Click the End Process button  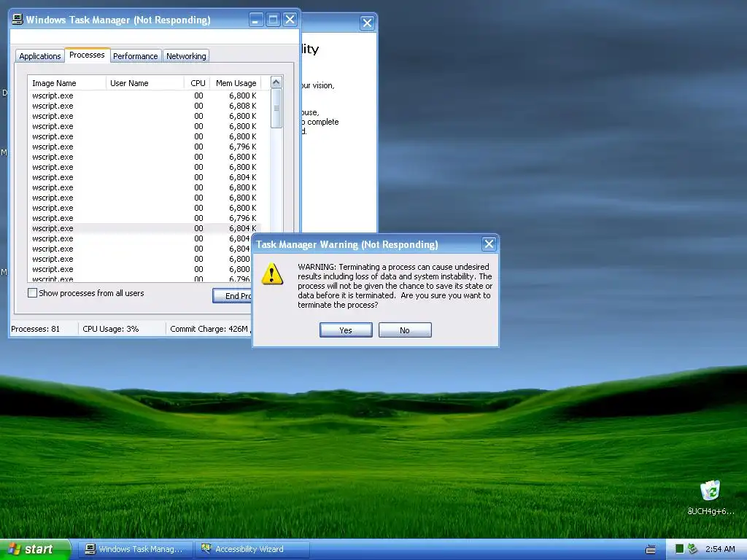coord(233,296)
